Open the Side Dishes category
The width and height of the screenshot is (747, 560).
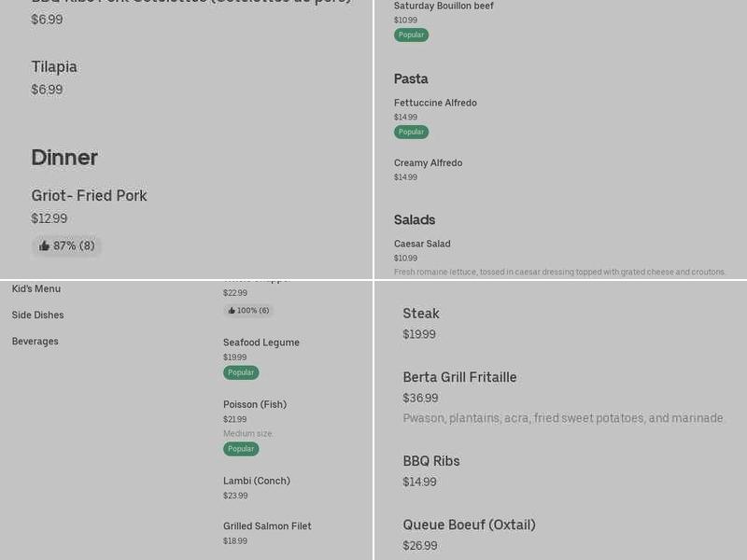tap(36, 315)
